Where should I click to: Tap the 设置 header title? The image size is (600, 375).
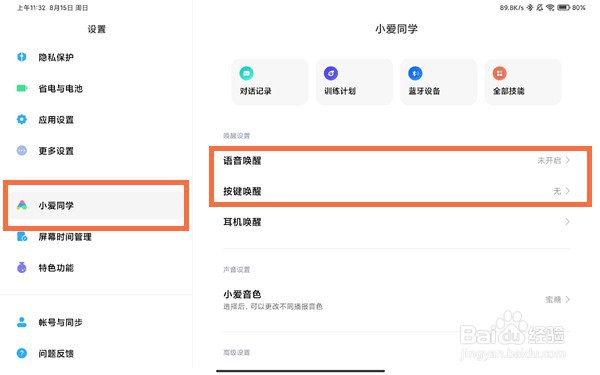point(96,29)
